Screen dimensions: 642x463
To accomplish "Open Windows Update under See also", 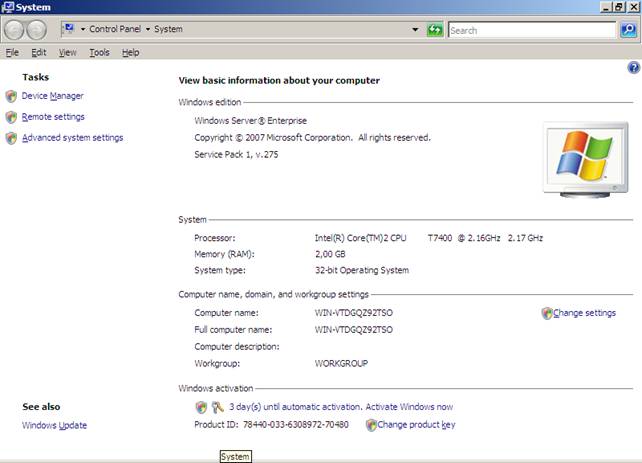I will pos(54,425).
